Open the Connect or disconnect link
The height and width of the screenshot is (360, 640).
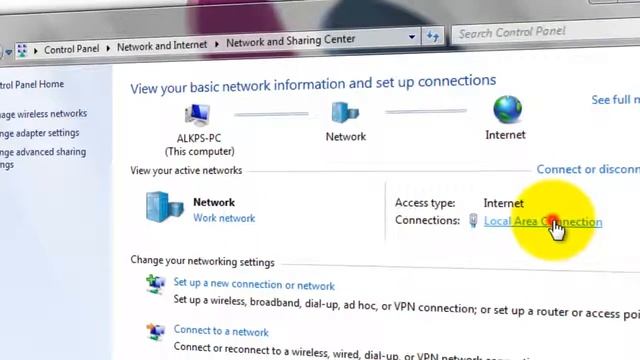tap(588, 169)
